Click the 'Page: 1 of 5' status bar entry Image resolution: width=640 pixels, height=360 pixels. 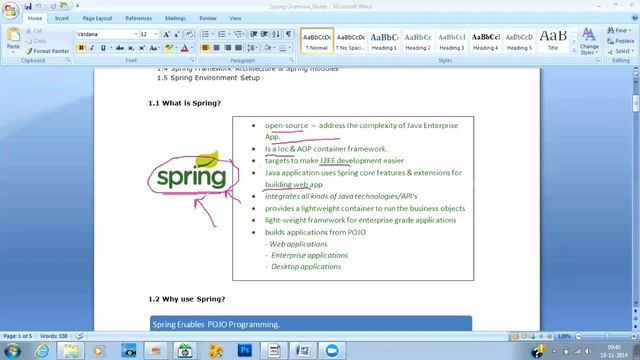[18, 336]
